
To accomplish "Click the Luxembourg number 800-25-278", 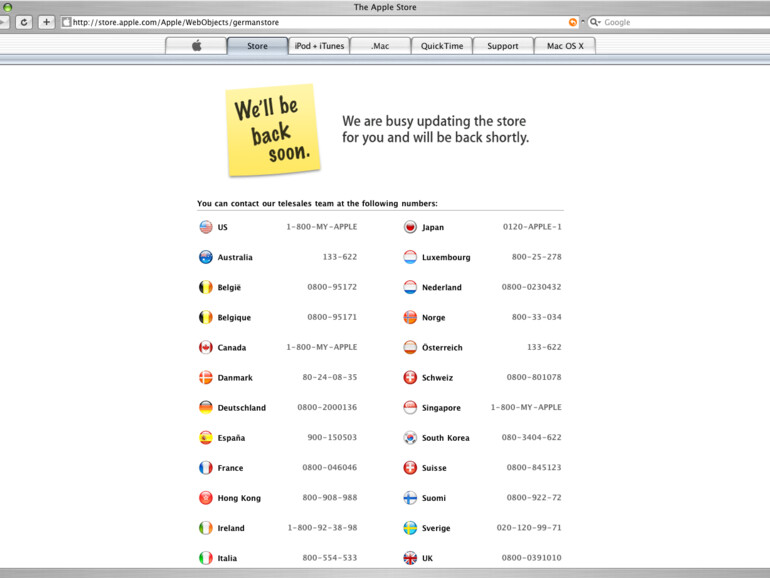I will pos(536,257).
